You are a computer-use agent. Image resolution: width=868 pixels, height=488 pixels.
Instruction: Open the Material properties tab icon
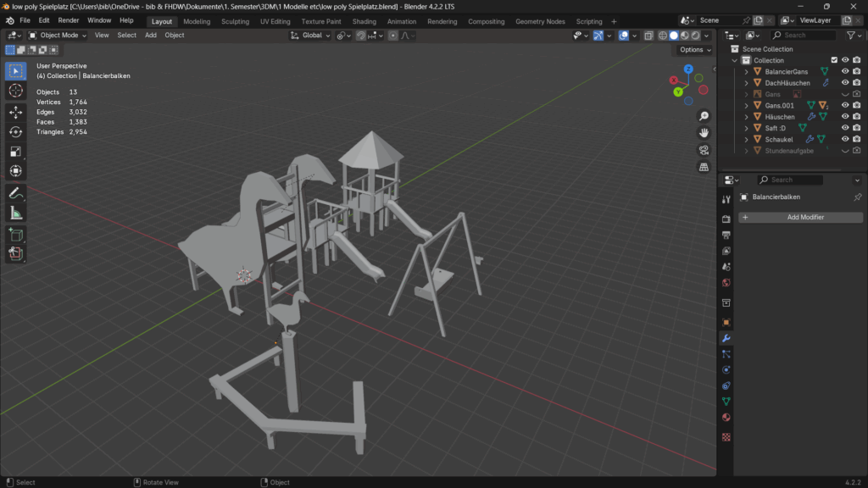[x=726, y=418]
